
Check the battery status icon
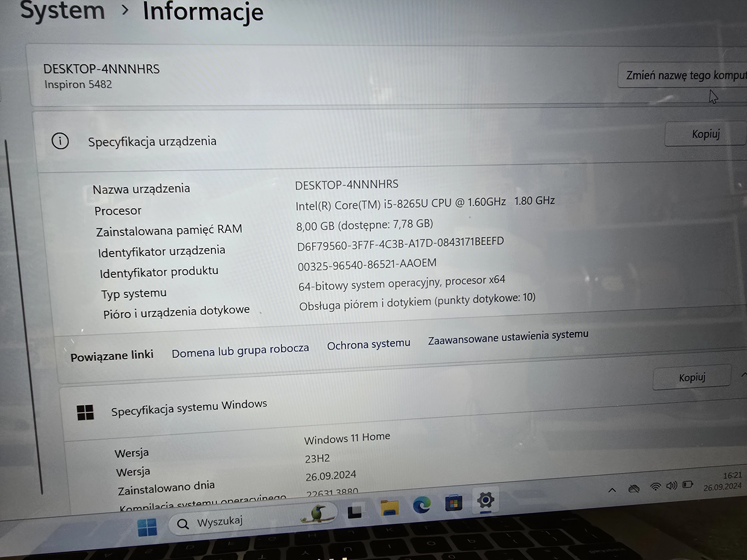pos(688,485)
